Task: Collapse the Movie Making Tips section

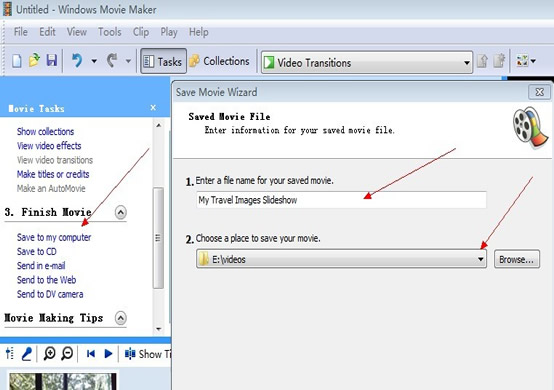Action: tap(120, 318)
